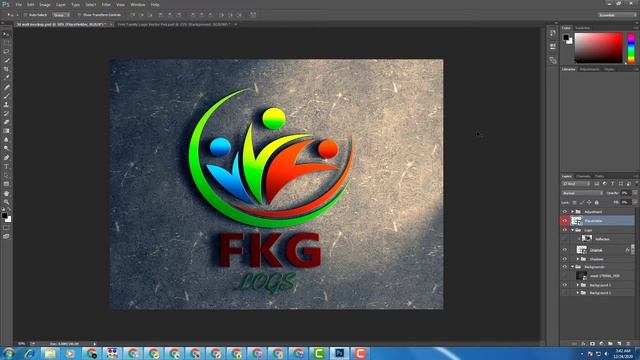The image size is (640, 360).
Task: Select the Path Selection tool
Action: click(6, 175)
